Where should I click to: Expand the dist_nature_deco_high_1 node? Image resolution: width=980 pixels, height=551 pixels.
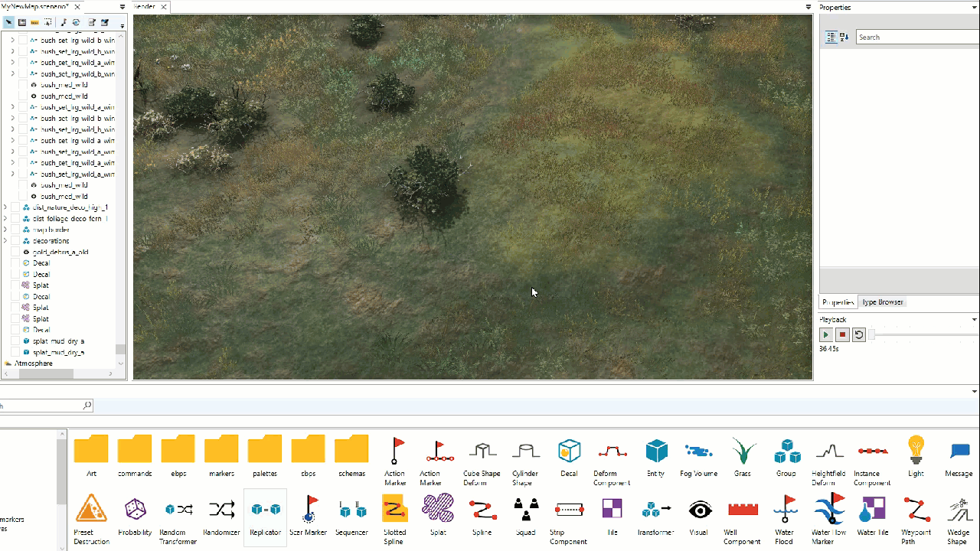[5, 207]
